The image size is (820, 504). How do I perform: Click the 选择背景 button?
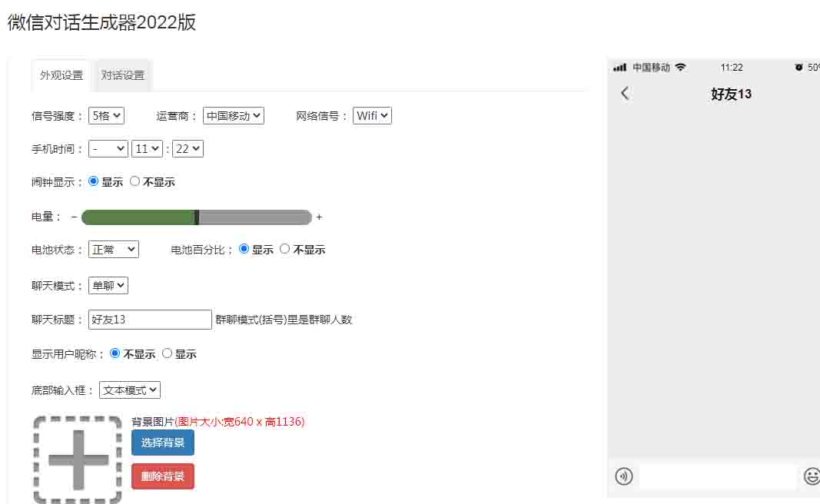pos(163,443)
